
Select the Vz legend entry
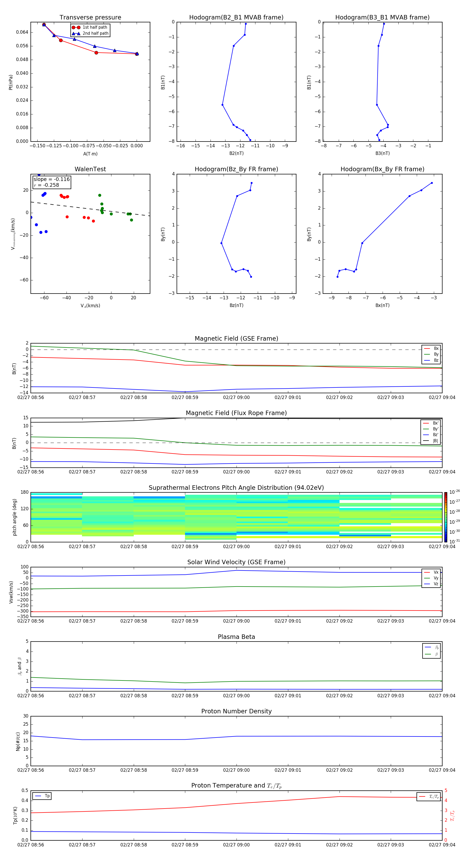431,584
